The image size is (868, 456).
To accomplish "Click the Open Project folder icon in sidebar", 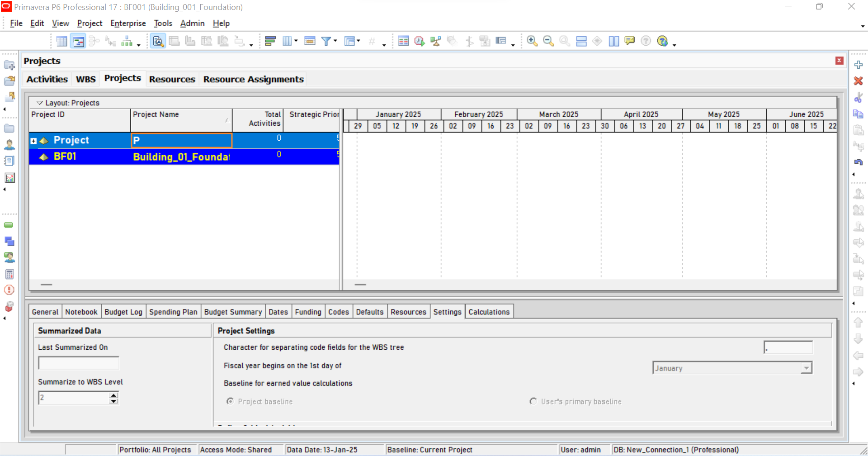I will click(x=9, y=81).
